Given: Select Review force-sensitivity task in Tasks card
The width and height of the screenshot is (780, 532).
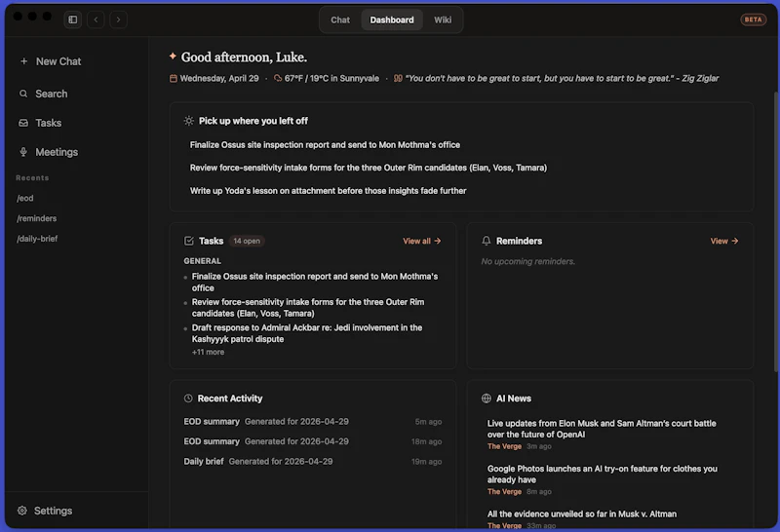Looking at the screenshot, I should (x=308, y=308).
